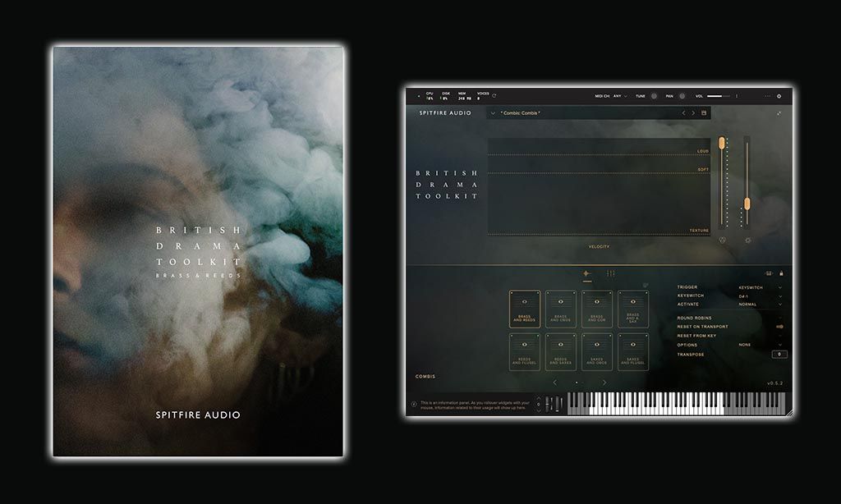Click the Reset From Key label

coord(696,336)
